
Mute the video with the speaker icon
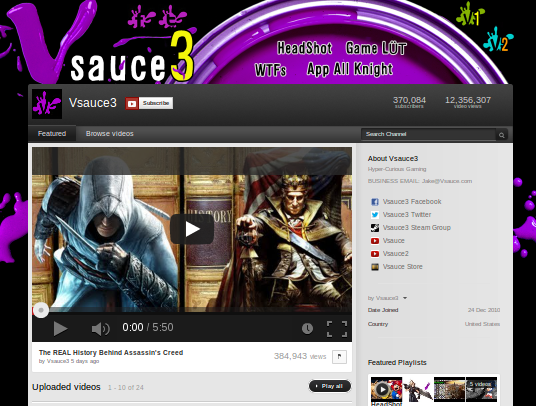pos(100,329)
